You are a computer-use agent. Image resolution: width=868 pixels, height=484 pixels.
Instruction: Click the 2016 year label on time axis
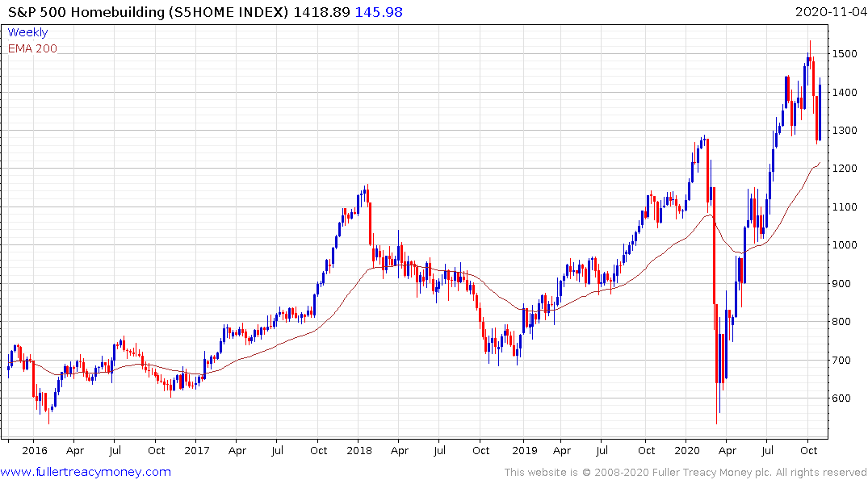[x=35, y=450]
